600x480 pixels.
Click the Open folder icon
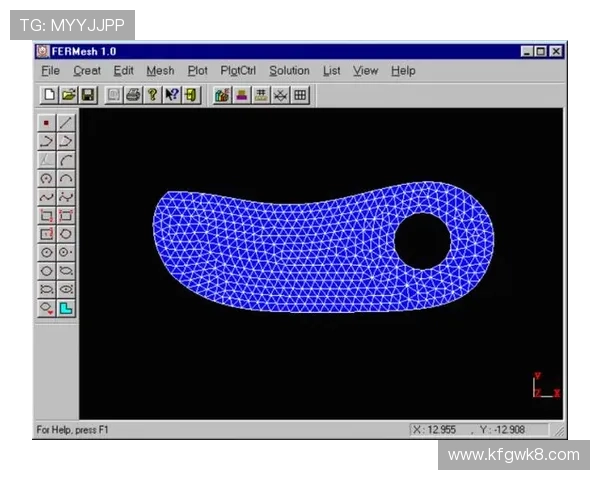(68, 95)
